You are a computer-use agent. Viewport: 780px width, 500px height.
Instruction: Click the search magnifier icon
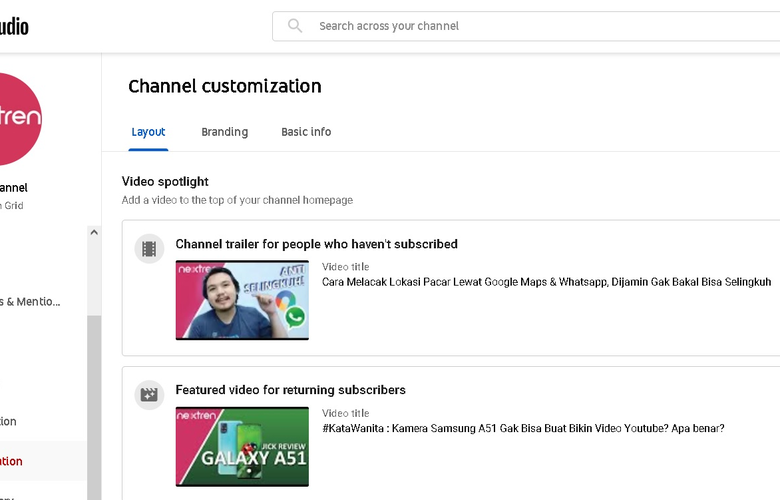(x=295, y=26)
